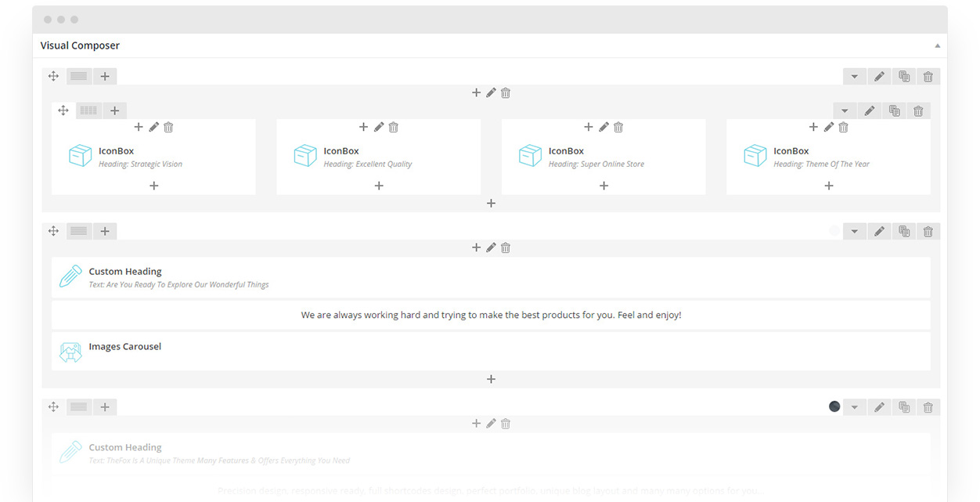
Task: Clone the third row
Action: (x=904, y=407)
